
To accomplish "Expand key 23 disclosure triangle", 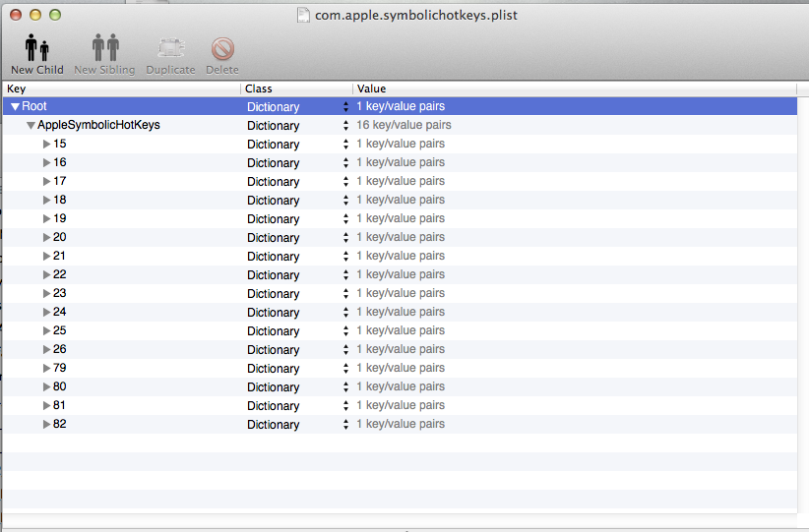I will pos(46,293).
